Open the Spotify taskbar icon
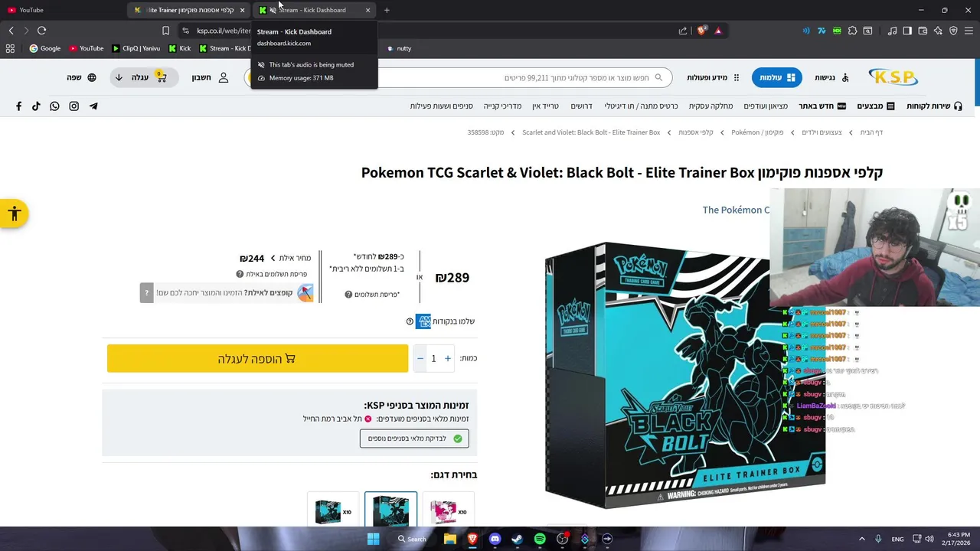 click(x=540, y=539)
